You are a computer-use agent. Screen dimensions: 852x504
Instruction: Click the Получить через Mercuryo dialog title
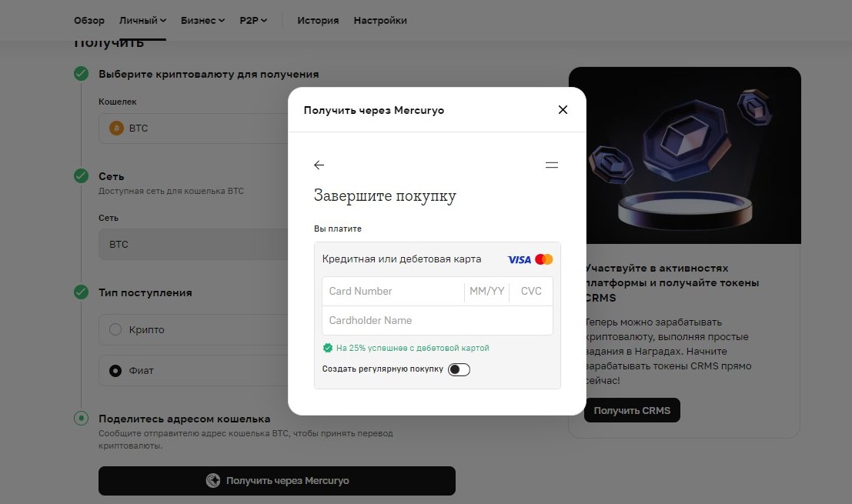pos(374,110)
